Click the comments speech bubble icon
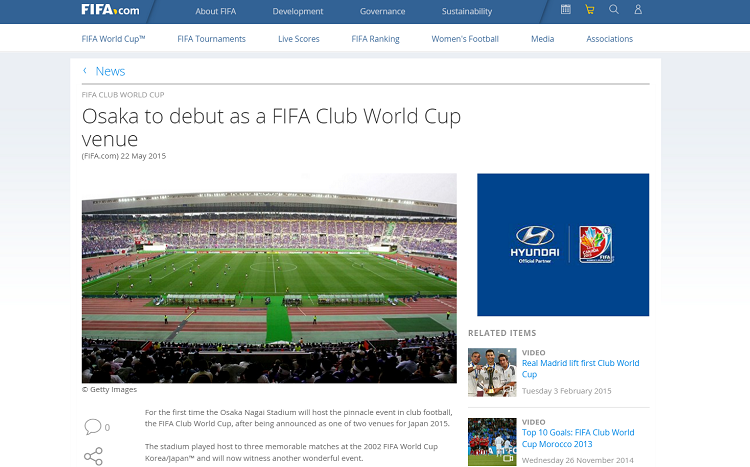This screenshot has height=467, width=750. (x=93, y=426)
